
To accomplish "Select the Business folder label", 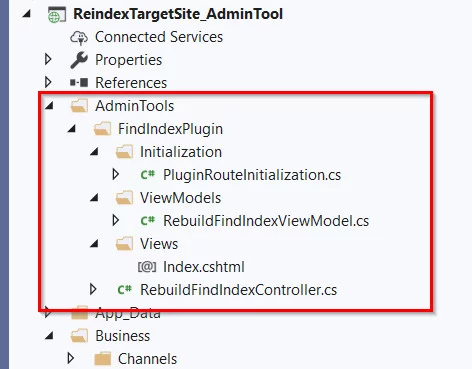I will (123, 336).
